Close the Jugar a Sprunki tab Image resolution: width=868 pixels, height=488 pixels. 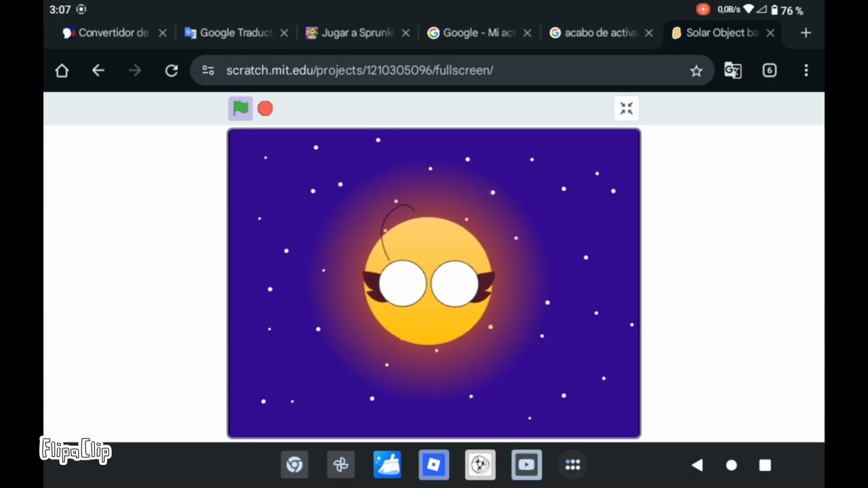(406, 33)
